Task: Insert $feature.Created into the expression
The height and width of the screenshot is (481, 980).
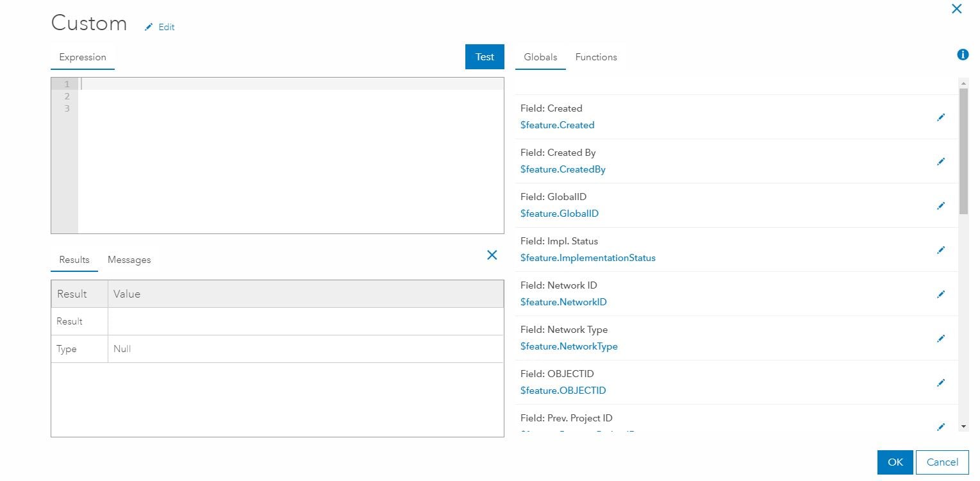Action: coord(558,125)
